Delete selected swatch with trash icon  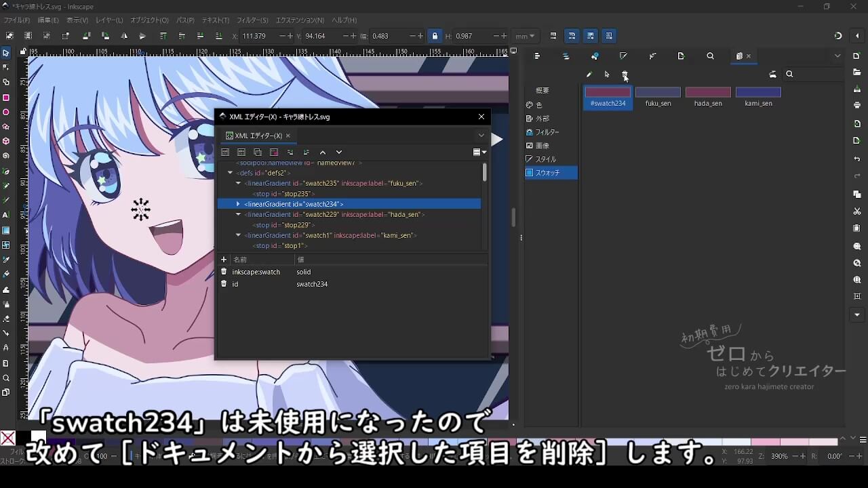pos(625,75)
